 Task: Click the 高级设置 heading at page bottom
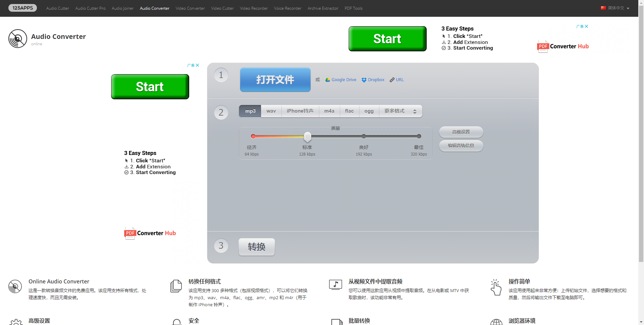[39, 321]
